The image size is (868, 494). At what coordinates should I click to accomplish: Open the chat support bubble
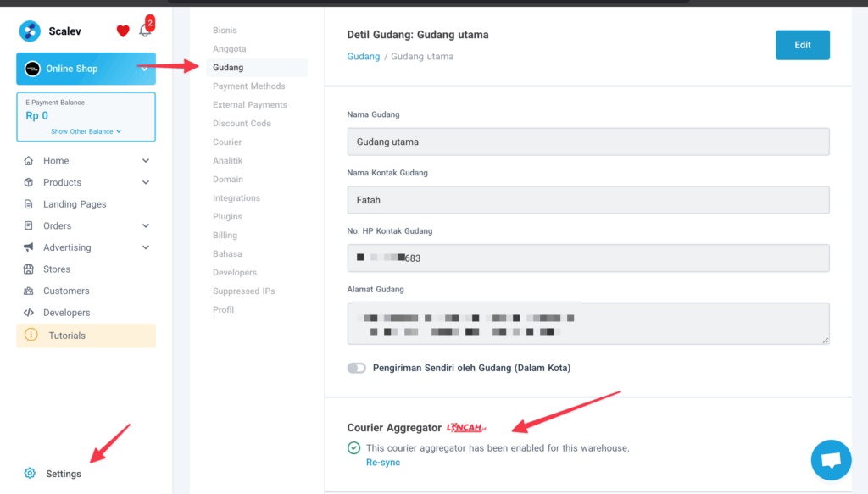pyautogui.click(x=830, y=460)
